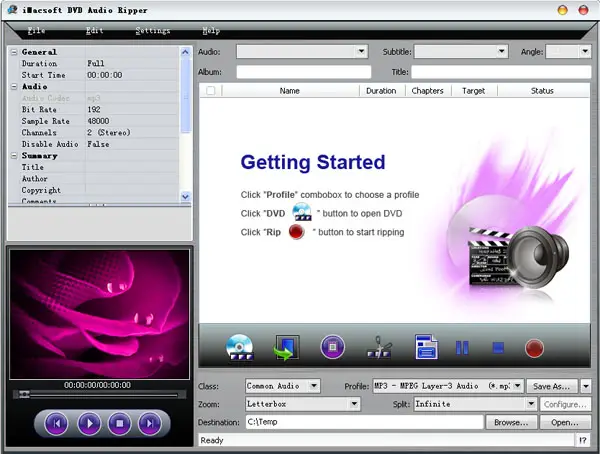This screenshot has height=454, width=600.
Task: Click the play button under preview
Action: 89,423
